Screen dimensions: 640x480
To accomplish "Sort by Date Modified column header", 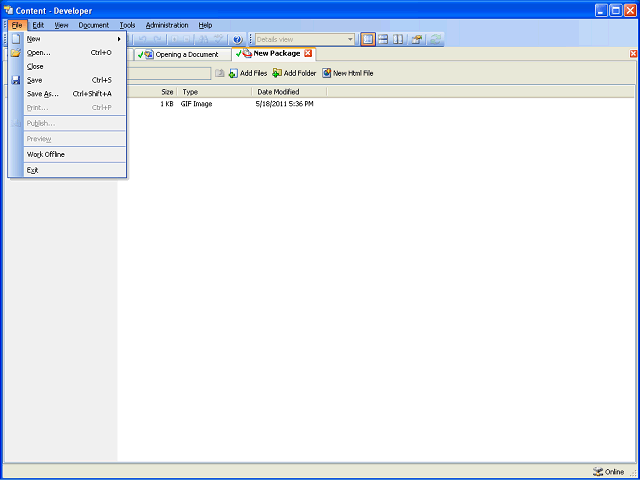I will [289, 92].
